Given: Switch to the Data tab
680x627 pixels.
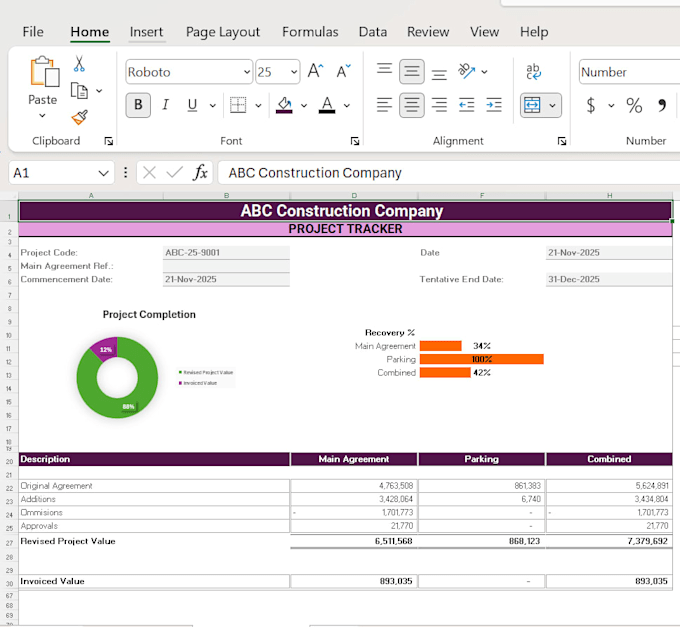Looking at the screenshot, I should pyautogui.click(x=373, y=32).
